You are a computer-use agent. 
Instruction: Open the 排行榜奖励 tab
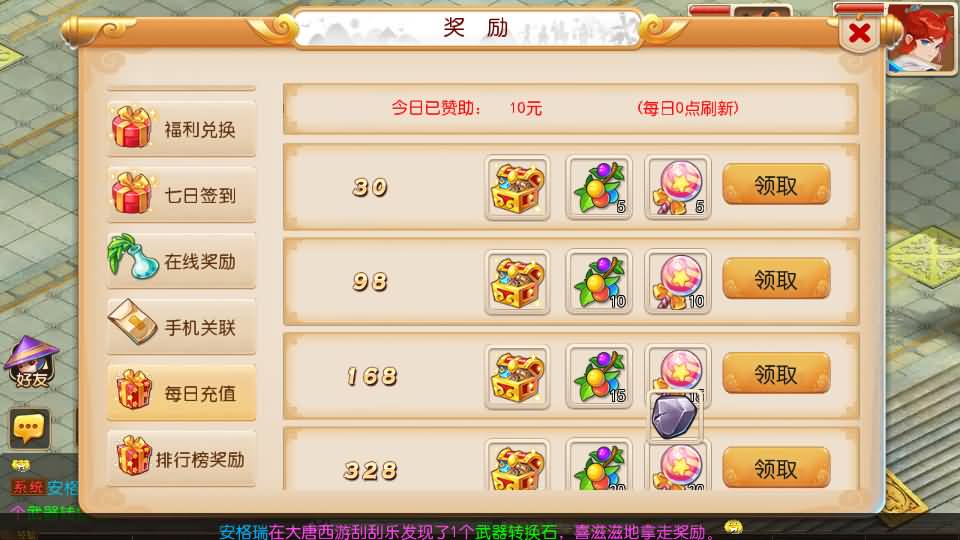181,459
